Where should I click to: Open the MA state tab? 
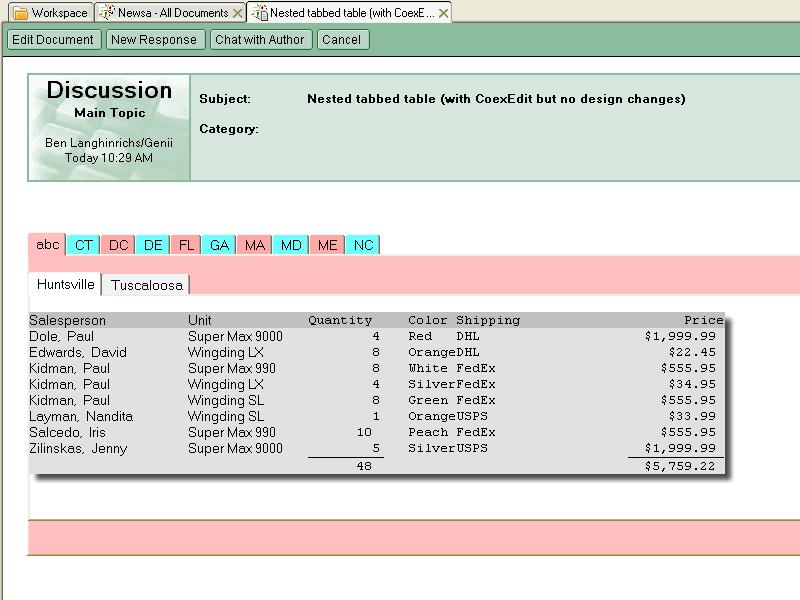pyautogui.click(x=255, y=245)
